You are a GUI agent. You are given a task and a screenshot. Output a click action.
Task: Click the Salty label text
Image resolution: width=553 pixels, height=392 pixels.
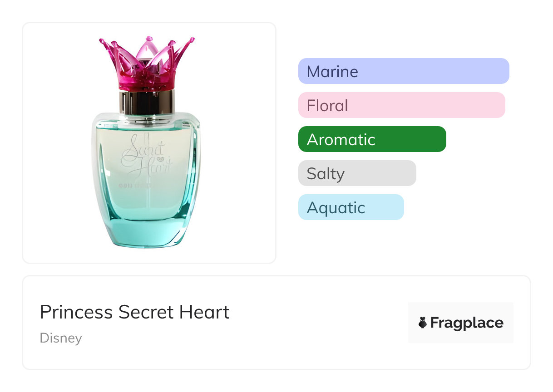326,174
